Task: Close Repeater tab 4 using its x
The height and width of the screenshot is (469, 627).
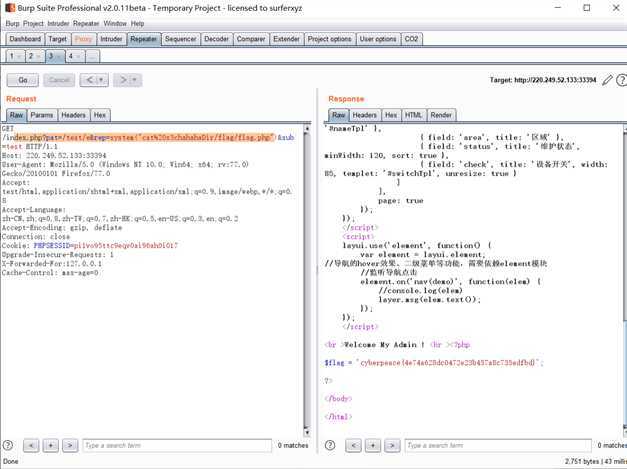Action: [x=78, y=57]
